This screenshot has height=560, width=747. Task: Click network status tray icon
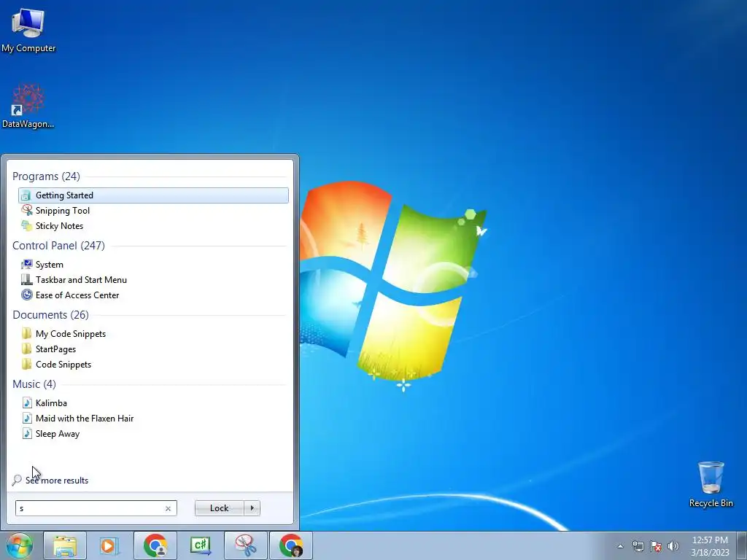[638, 546]
